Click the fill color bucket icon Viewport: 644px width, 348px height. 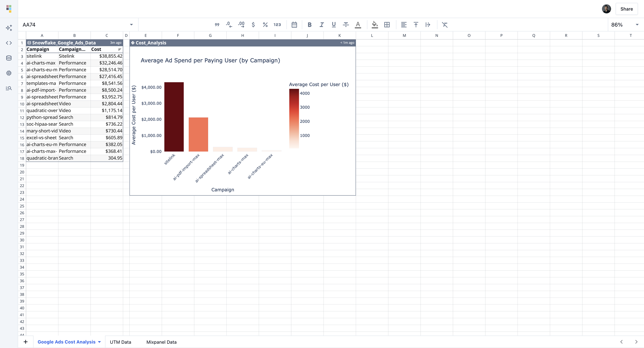point(375,25)
